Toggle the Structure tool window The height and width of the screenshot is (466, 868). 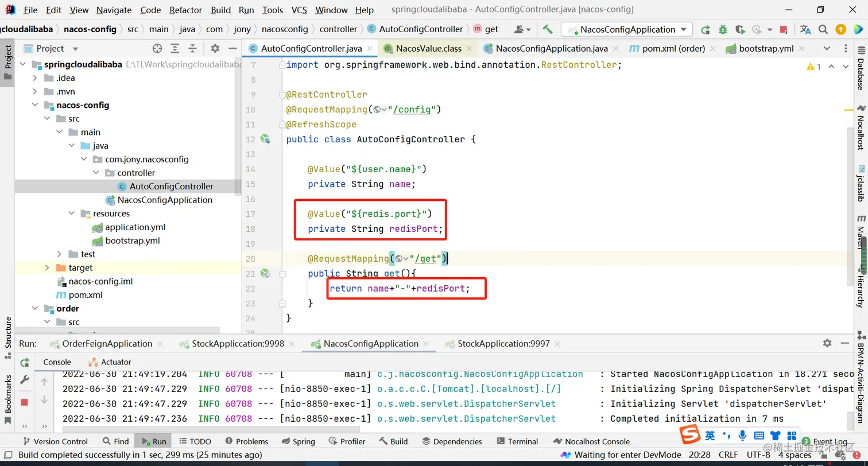(7, 337)
